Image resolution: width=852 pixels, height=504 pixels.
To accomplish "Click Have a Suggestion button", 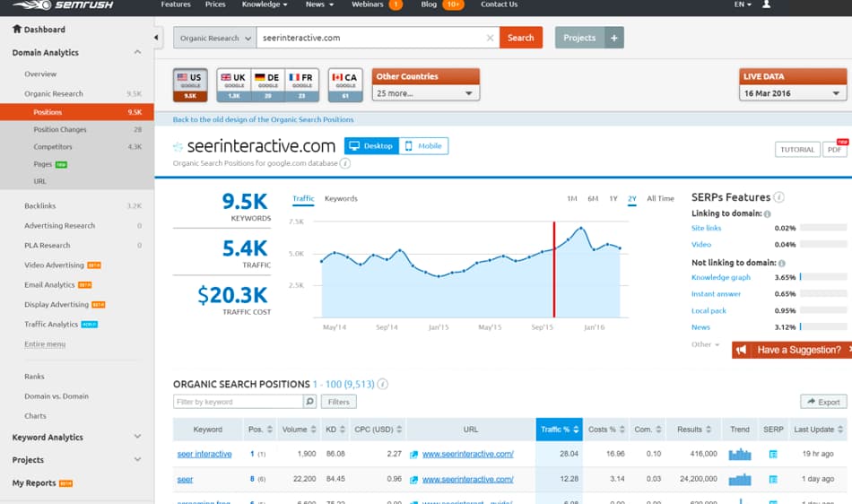I will [792, 351].
